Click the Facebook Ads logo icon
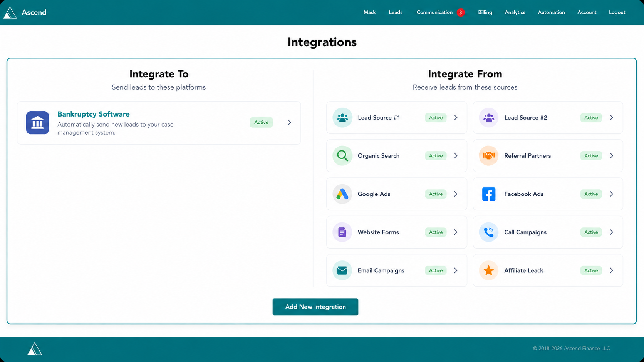This screenshot has height=362, width=644. 488,194
